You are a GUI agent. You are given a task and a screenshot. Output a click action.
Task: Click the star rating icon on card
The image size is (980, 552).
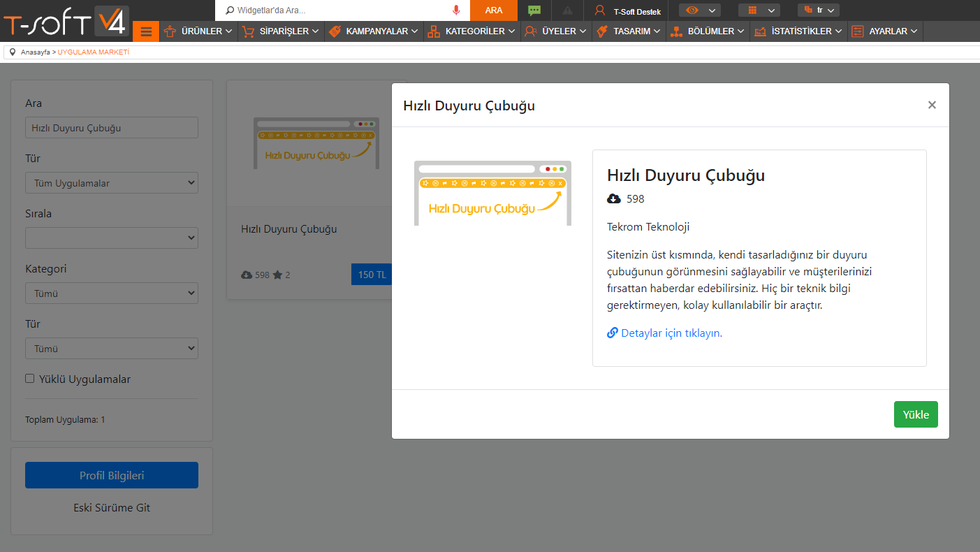click(277, 275)
